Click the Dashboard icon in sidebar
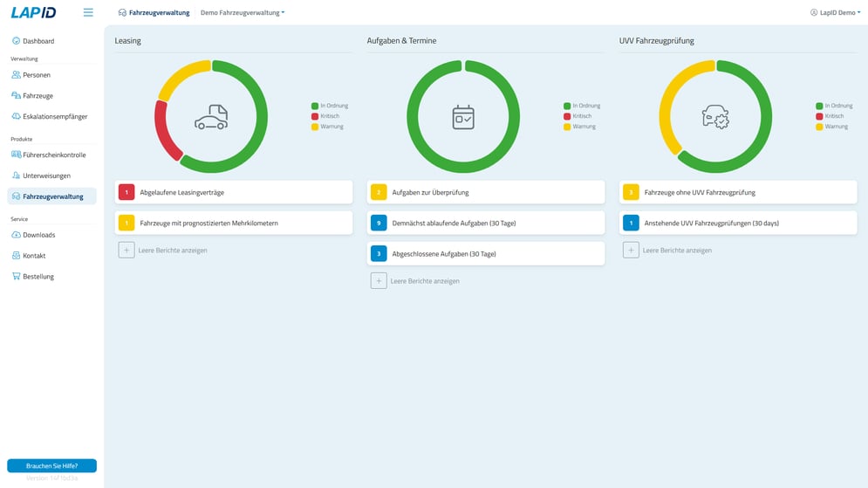Viewport: 868px width, 488px height. pos(16,40)
